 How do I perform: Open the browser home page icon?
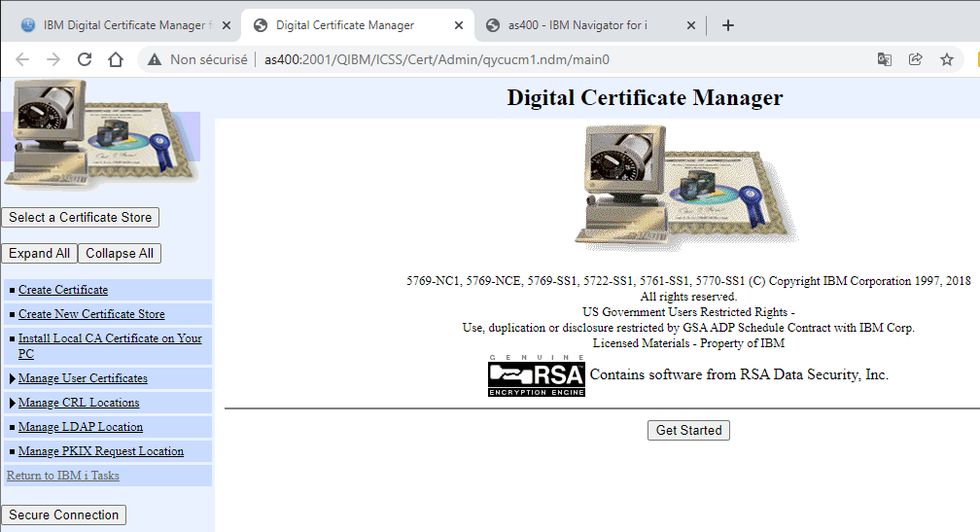[116, 59]
